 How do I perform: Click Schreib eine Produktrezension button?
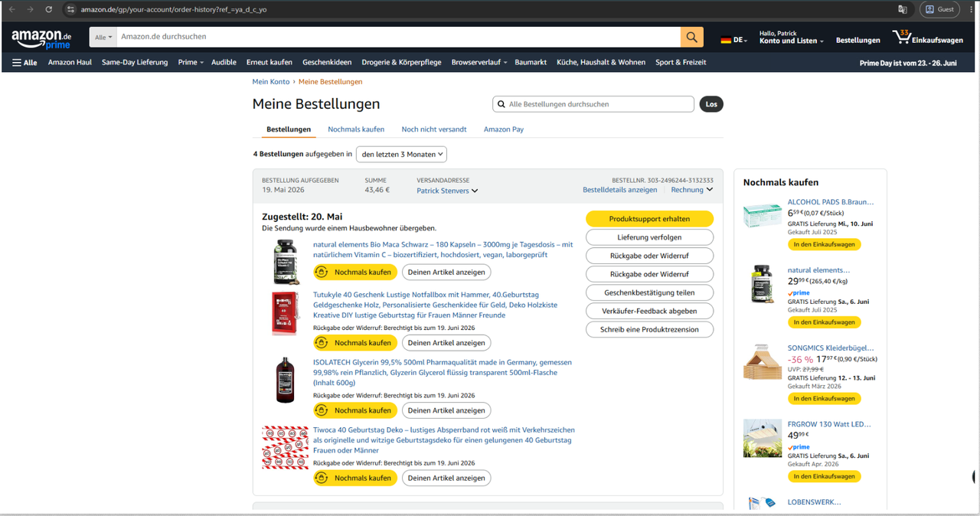(x=649, y=329)
